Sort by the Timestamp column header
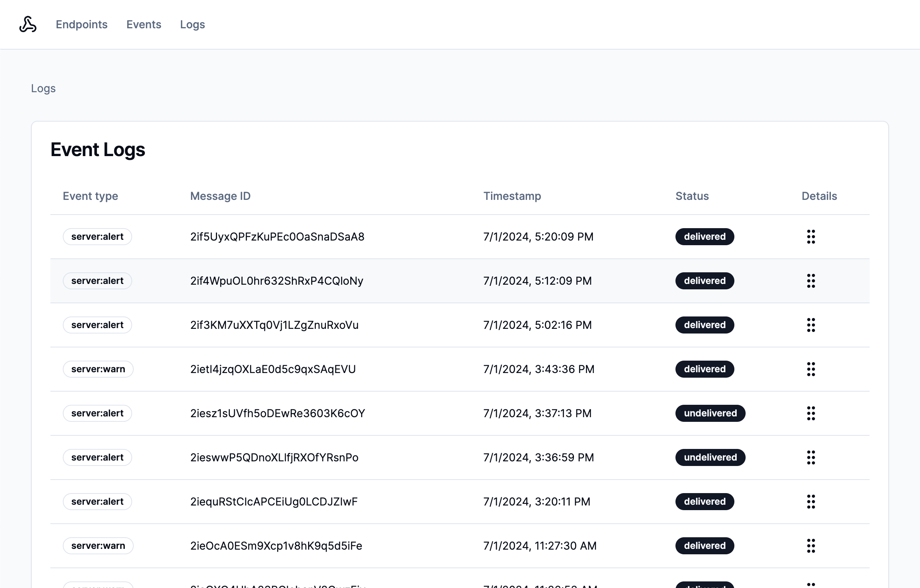This screenshot has height=588, width=920. click(x=512, y=196)
